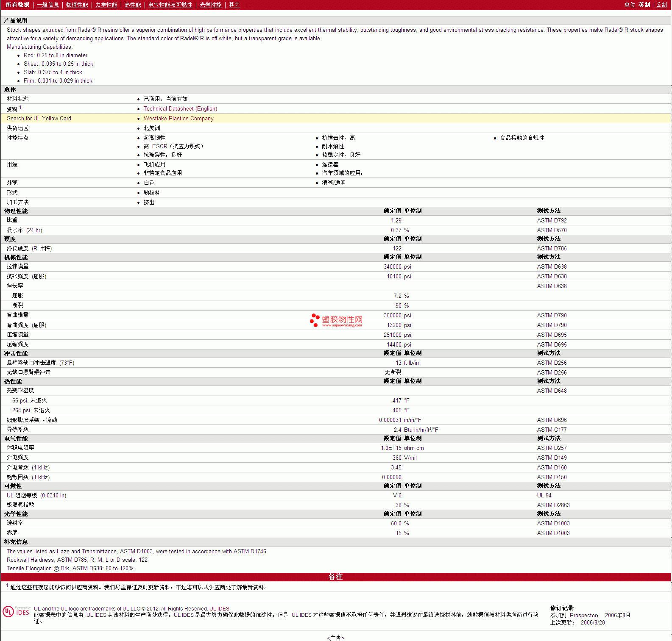The height and width of the screenshot is (641, 672).
Task: Jump to the 物理性能 tab
Action: 77,5
